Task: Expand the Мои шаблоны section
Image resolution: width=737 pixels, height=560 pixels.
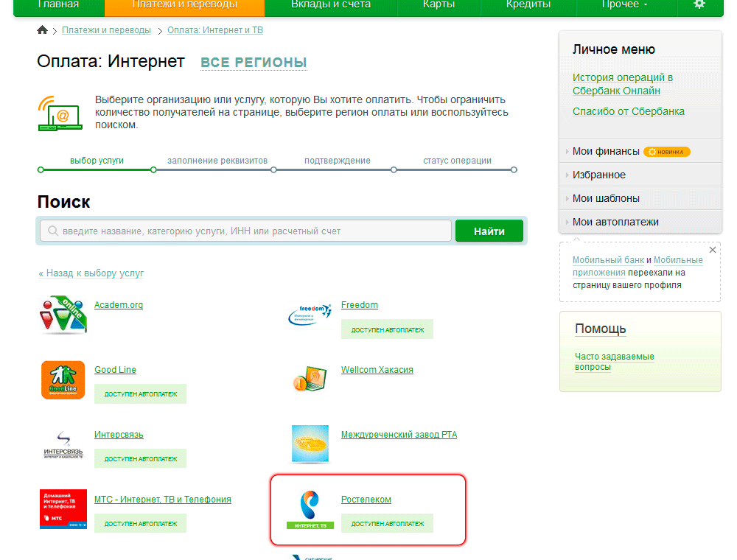Action: (x=604, y=197)
